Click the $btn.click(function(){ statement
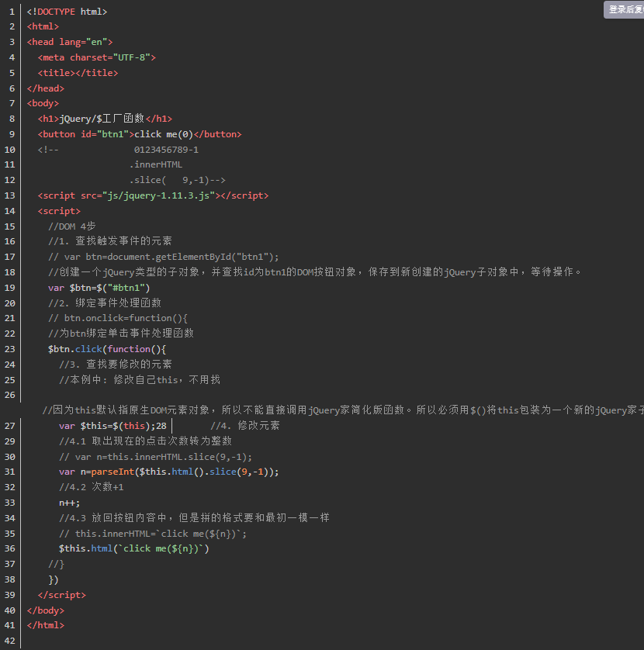 coord(107,349)
